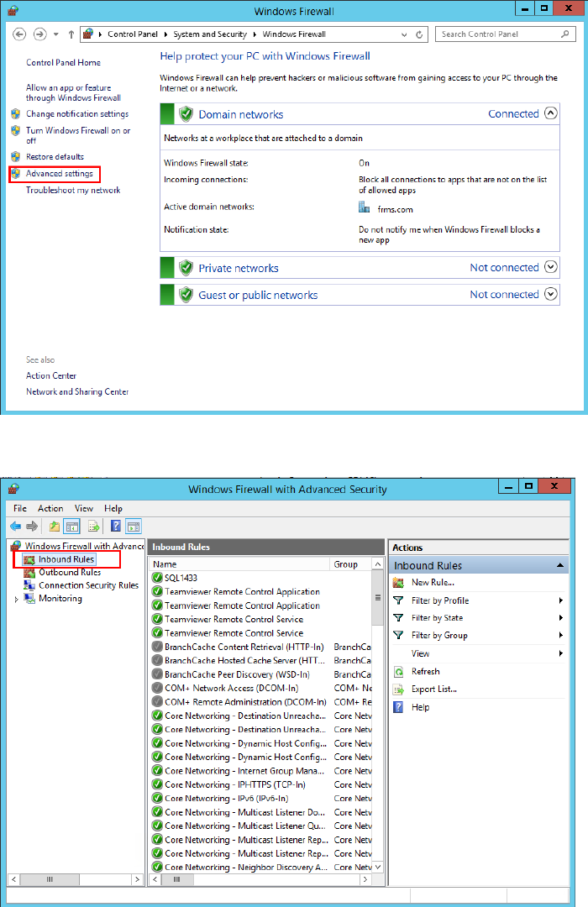Select Inbound Rules in the tree

coord(66,560)
